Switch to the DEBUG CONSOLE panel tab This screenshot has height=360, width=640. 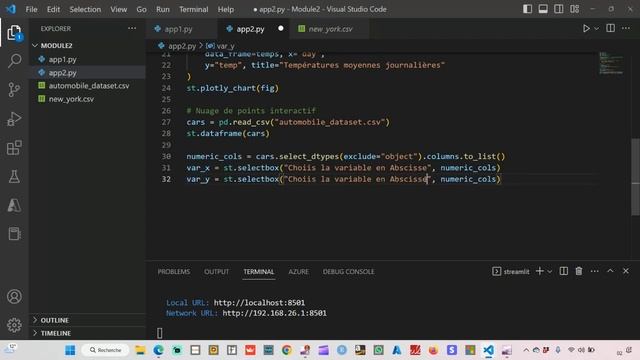point(348,271)
